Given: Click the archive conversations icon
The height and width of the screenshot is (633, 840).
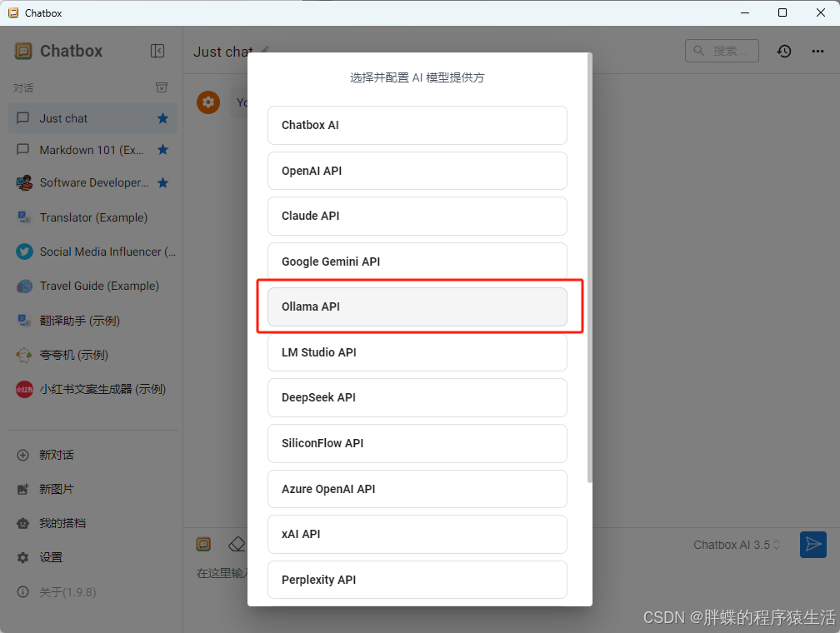Looking at the screenshot, I should point(162,87).
